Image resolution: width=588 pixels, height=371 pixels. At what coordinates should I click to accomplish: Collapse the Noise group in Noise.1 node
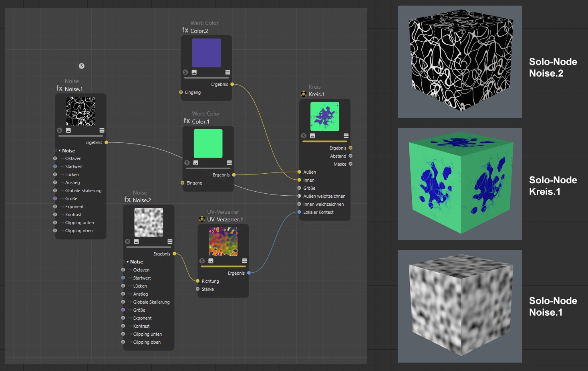pyautogui.click(x=60, y=151)
